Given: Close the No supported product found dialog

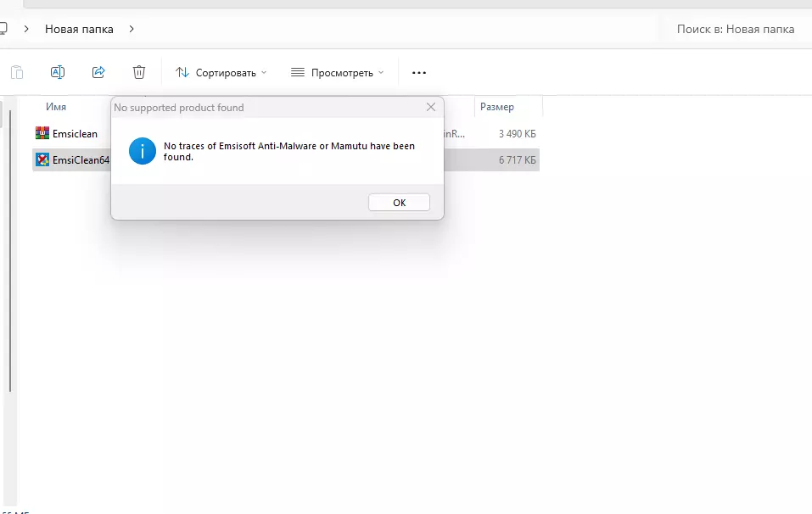Looking at the screenshot, I should click(x=431, y=107).
